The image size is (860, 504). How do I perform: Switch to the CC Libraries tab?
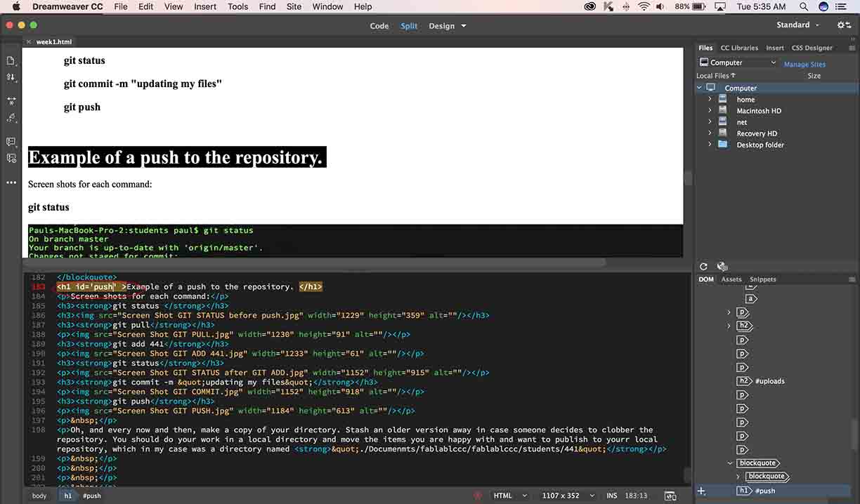click(x=739, y=48)
